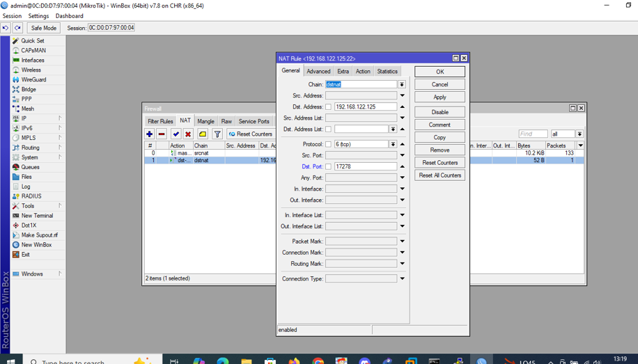Screen dimensions: 638x364
Task: Open the Wireless sidebar entry
Action: point(31,70)
